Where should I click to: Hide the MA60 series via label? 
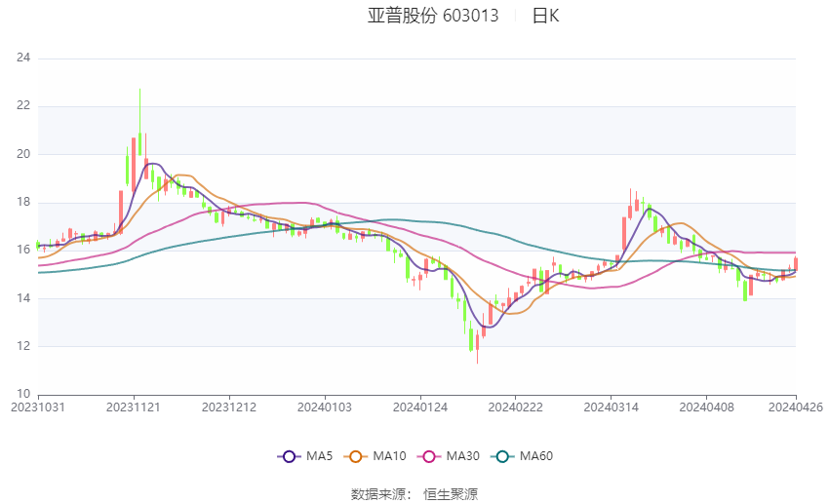(536, 456)
